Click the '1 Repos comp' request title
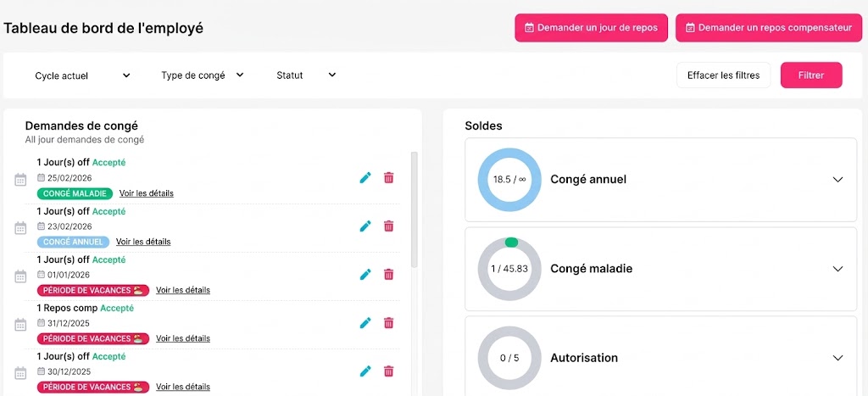This screenshot has width=868, height=396. pyautogui.click(x=67, y=308)
